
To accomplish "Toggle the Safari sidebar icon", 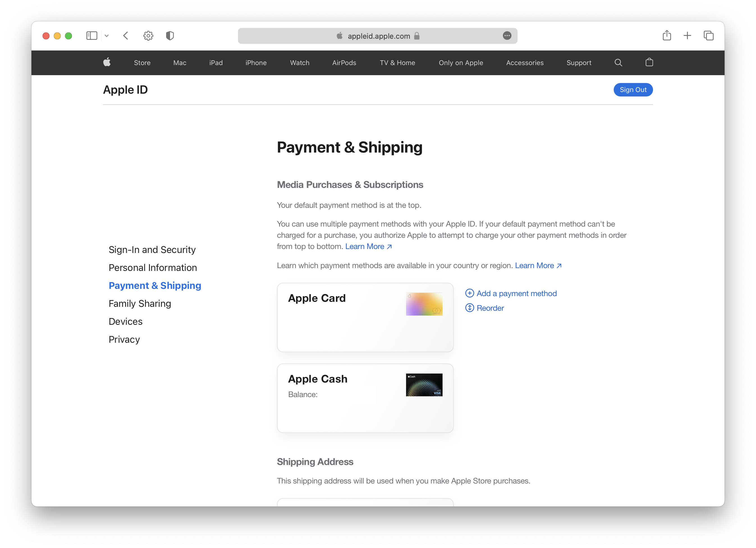I will 92,36.
